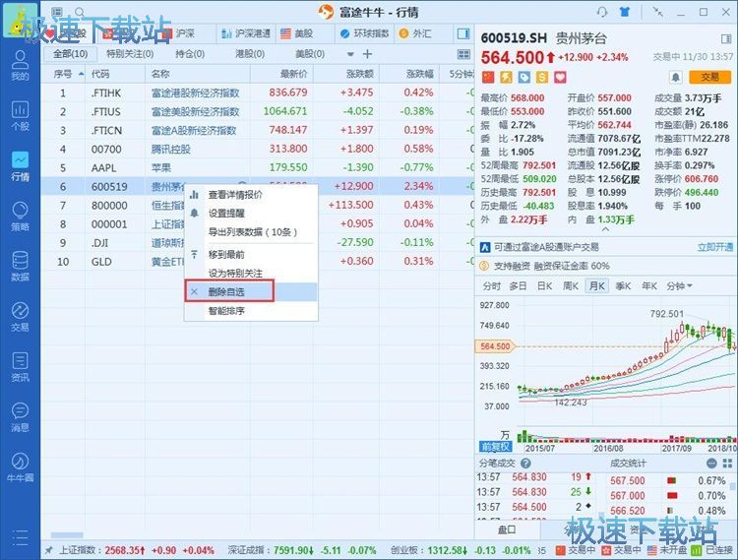Image resolution: width=738 pixels, height=560 pixels.
Task: Click the list layout icon beside search
Action: coord(57,11)
